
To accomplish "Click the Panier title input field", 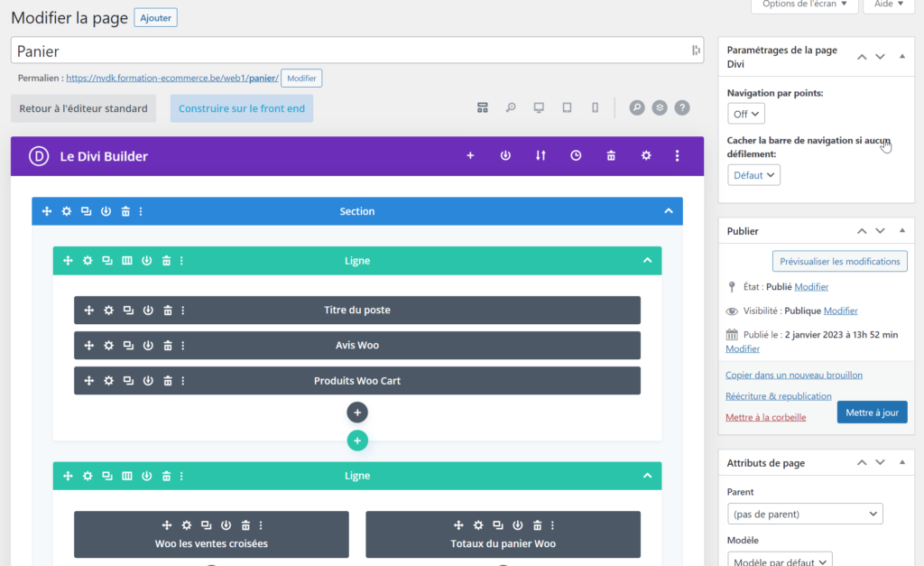I will pos(357,51).
